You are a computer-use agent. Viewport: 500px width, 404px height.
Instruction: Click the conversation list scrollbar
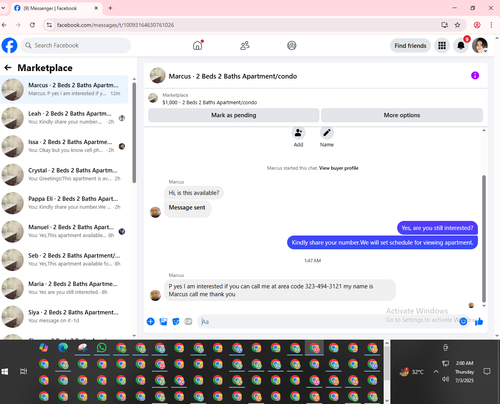pyautogui.click(x=134, y=132)
